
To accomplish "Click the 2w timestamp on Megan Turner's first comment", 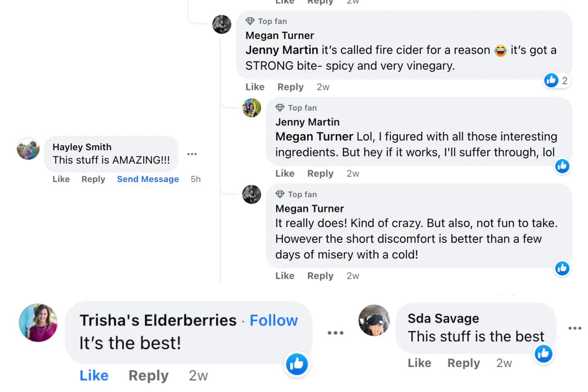I will (x=323, y=87).
